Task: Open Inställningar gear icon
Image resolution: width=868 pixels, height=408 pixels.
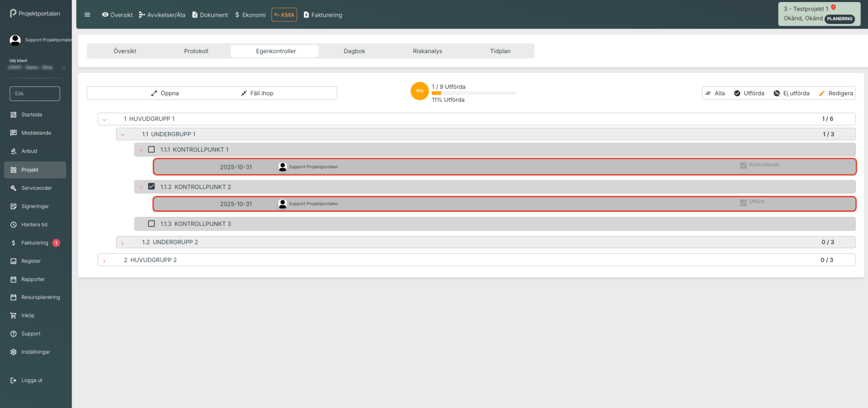Action: point(13,352)
